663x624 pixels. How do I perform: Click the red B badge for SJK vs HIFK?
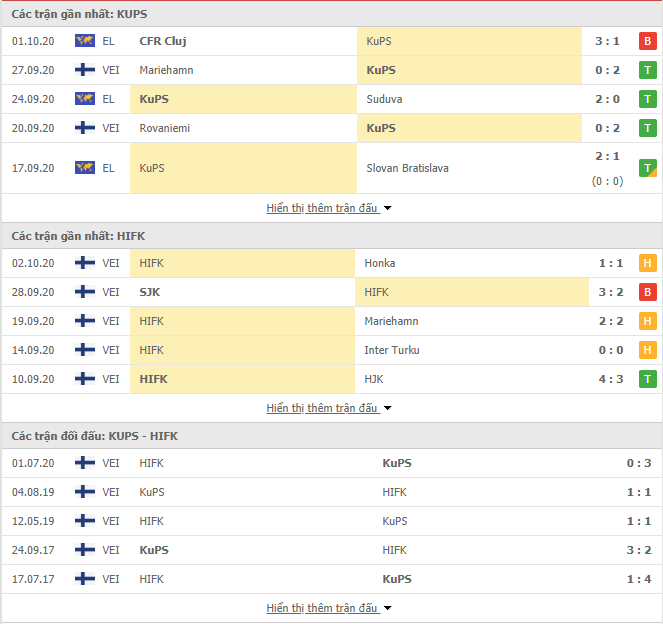647,292
